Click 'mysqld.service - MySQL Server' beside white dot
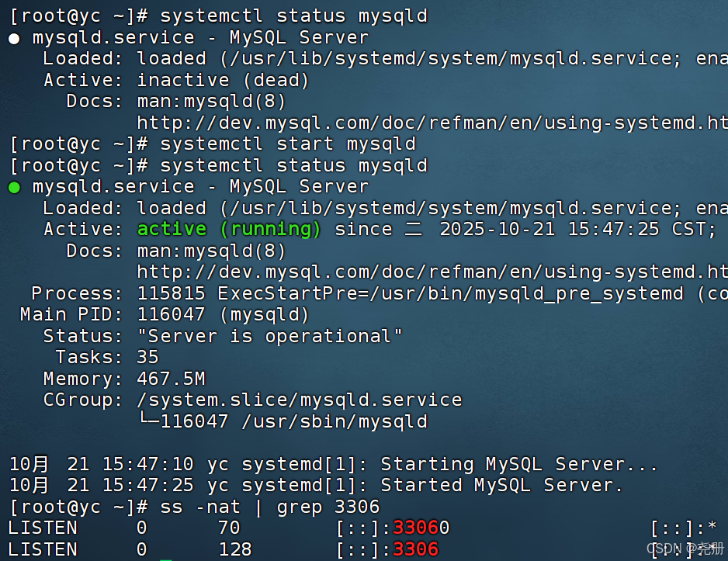 (x=200, y=37)
